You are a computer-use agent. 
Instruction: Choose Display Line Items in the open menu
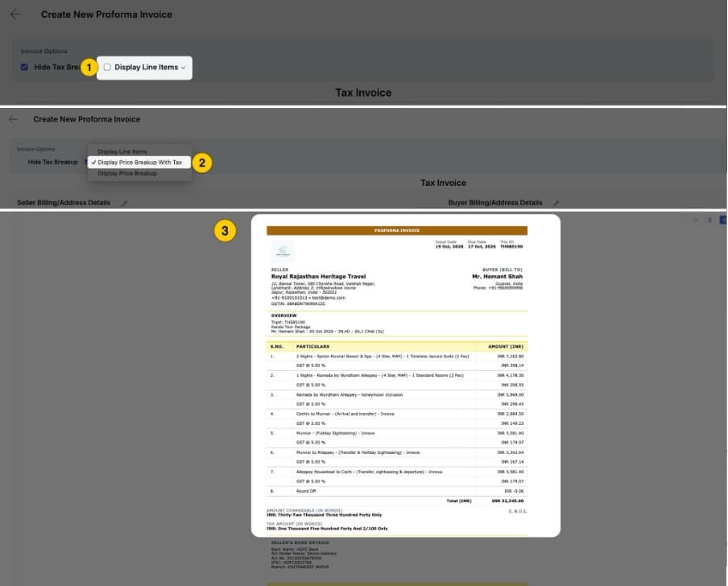(122, 151)
